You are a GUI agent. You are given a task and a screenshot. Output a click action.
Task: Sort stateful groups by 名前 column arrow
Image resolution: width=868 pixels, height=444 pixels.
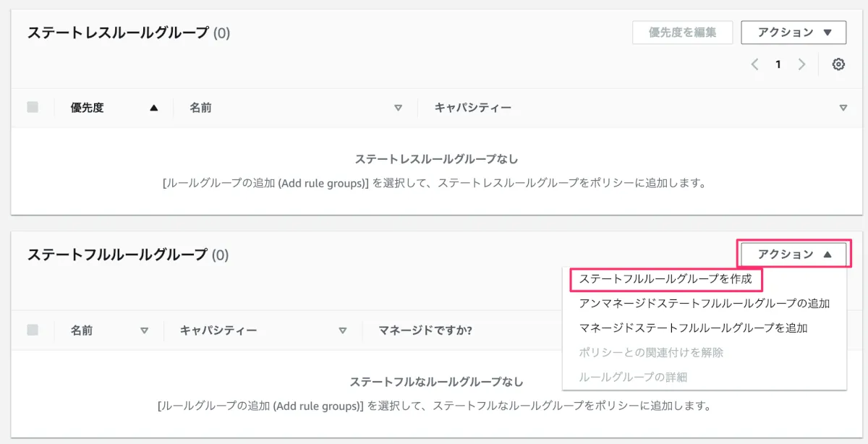pyautogui.click(x=144, y=330)
